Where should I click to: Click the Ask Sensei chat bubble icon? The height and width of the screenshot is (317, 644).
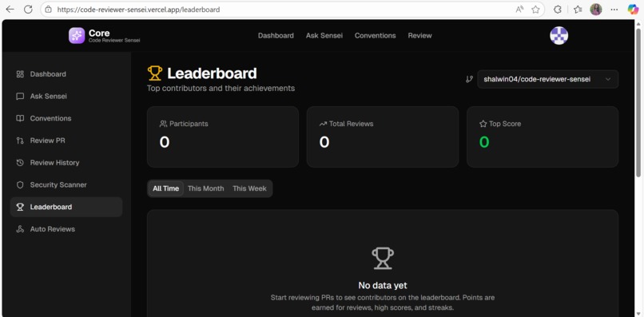[x=20, y=97]
